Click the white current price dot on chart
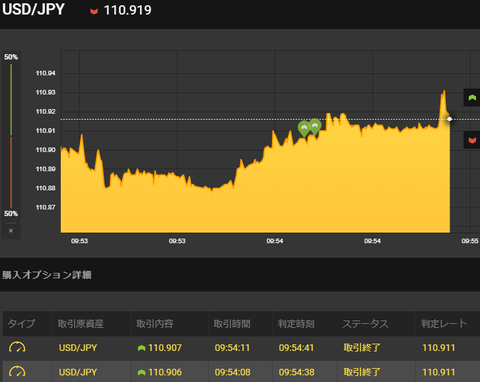Screen dimensions: 480x382 point(450,119)
